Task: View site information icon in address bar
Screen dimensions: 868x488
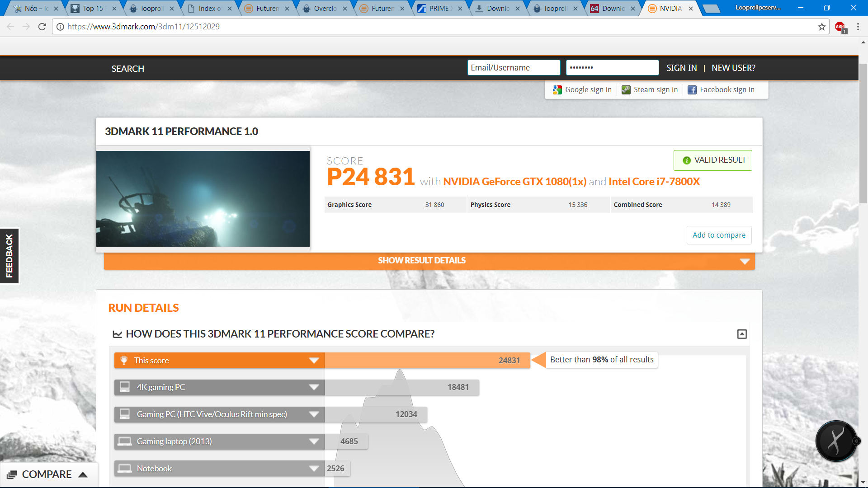Action: click(60, 27)
